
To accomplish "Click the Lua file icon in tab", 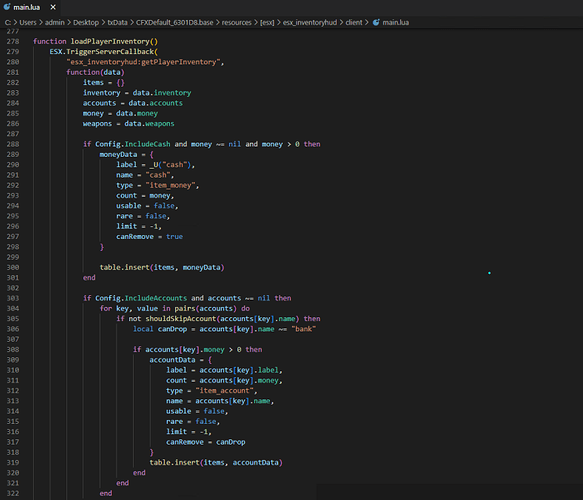I will point(7,7).
